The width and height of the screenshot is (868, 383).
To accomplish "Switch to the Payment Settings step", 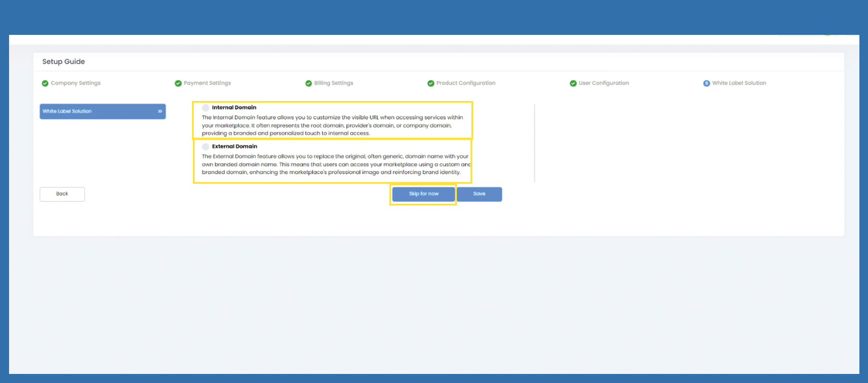I will (207, 83).
